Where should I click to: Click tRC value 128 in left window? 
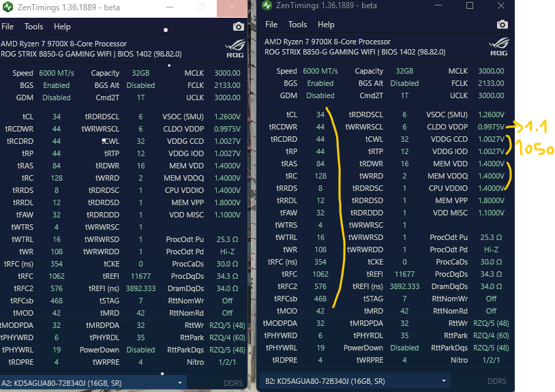57,178
